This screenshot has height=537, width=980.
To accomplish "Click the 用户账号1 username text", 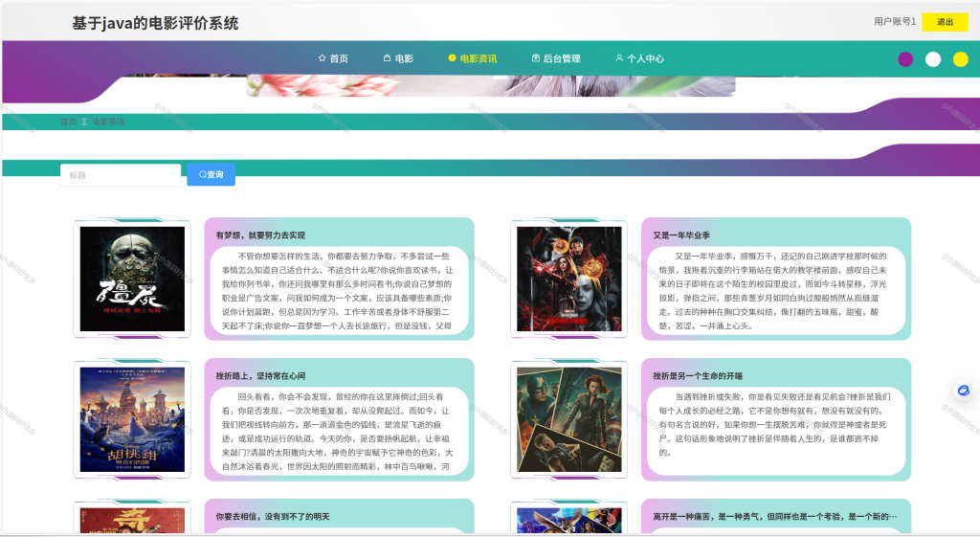I will point(895,22).
